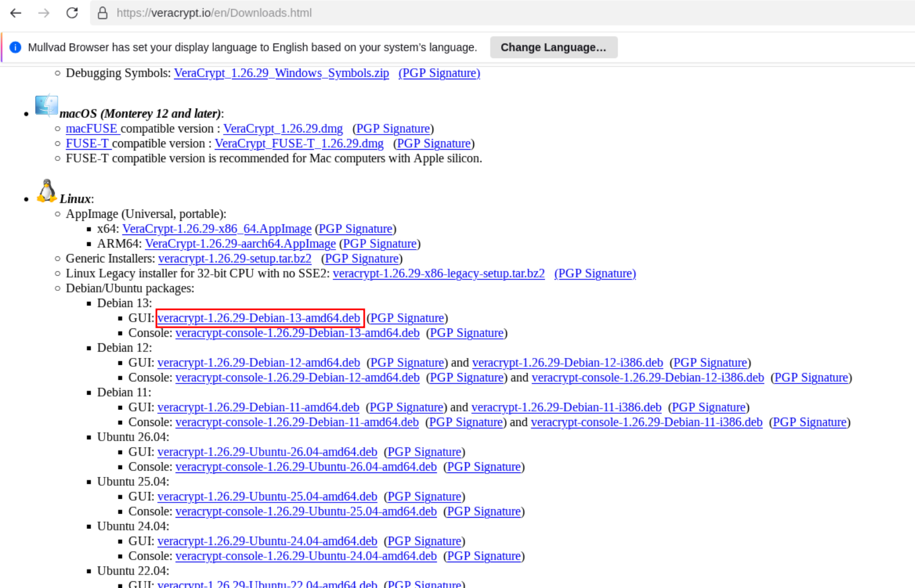Download veracrypt-1.26.29-Ubuntu-24.04-amd64.deb
Viewport: 915px width, 588px height.
click(x=267, y=542)
